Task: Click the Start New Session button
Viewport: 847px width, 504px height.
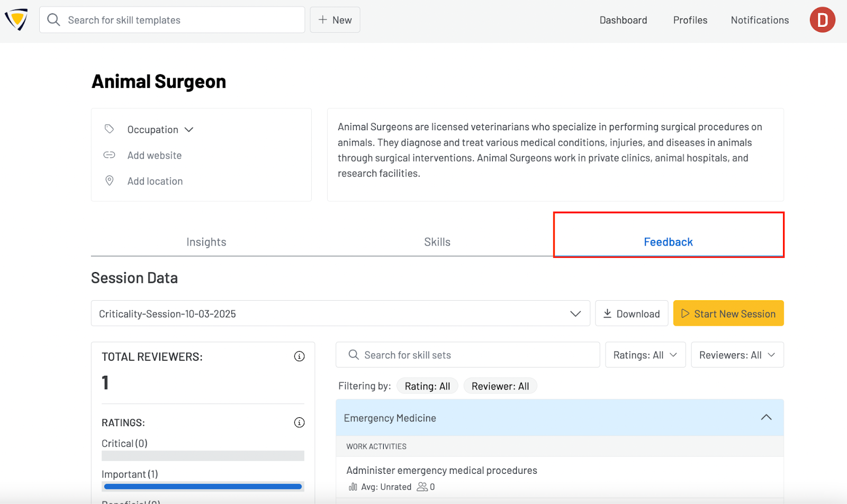Action: tap(728, 314)
